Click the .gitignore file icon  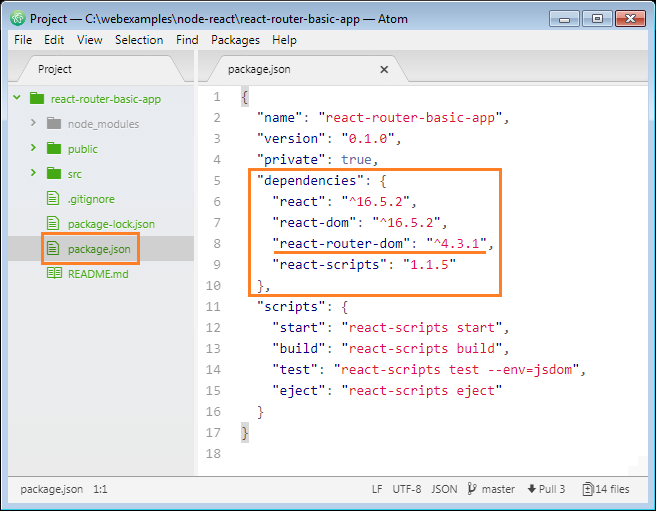[x=53, y=198]
